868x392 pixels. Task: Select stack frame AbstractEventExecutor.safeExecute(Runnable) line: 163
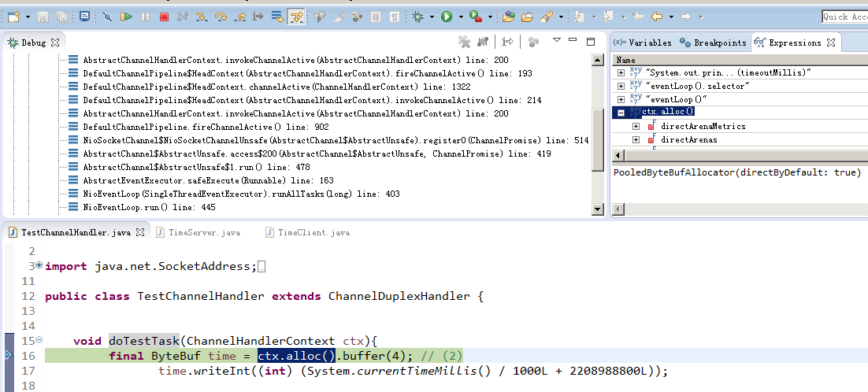(x=208, y=181)
